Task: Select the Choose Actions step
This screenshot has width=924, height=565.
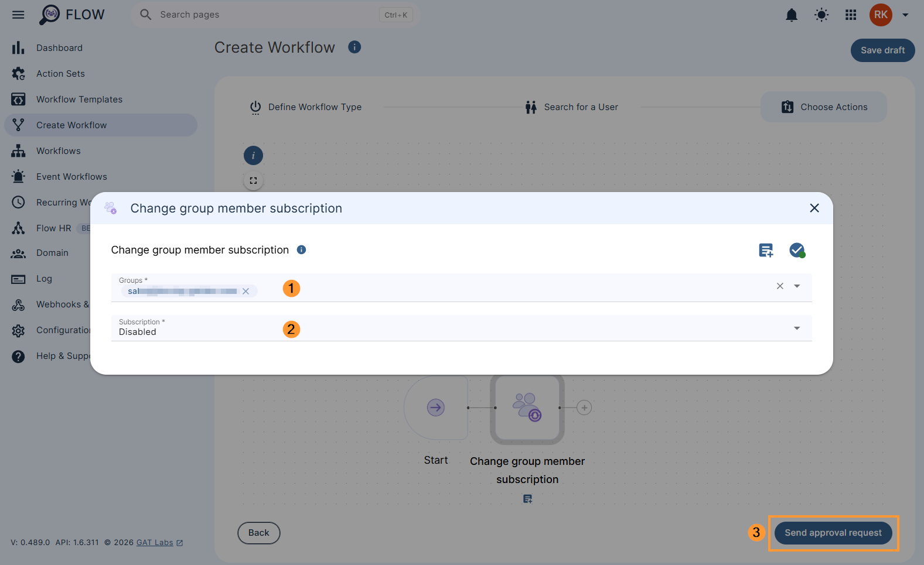Action: pos(823,107)
